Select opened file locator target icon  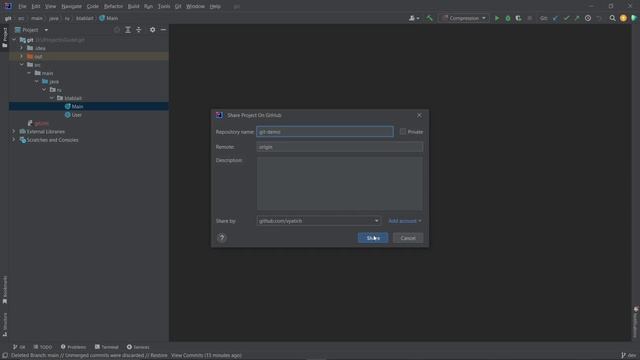point(117,30)
